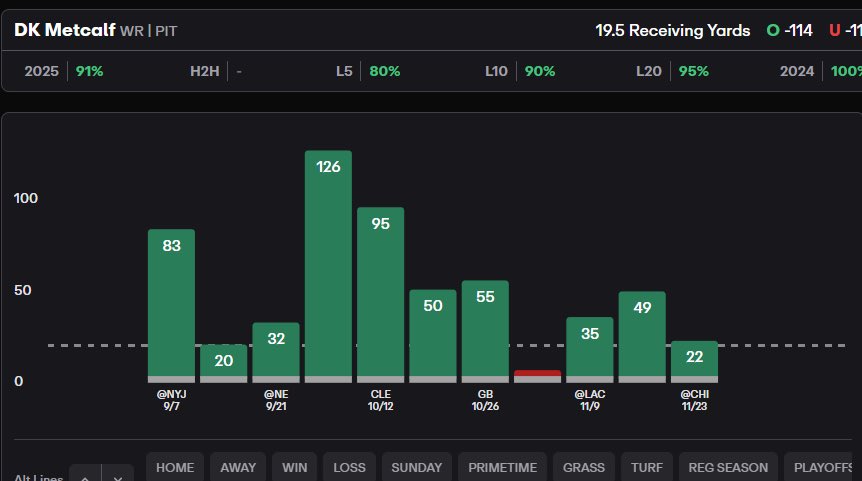Click the 50 y-axis value

(23, 290)
